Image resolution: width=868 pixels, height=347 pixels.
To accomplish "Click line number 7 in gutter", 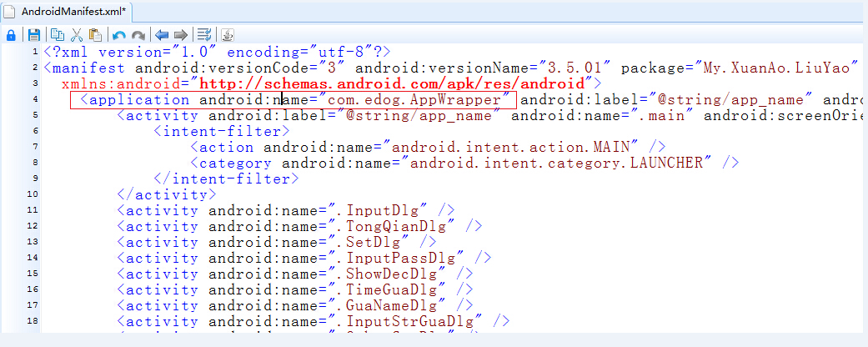I will [x=35, y=147].
